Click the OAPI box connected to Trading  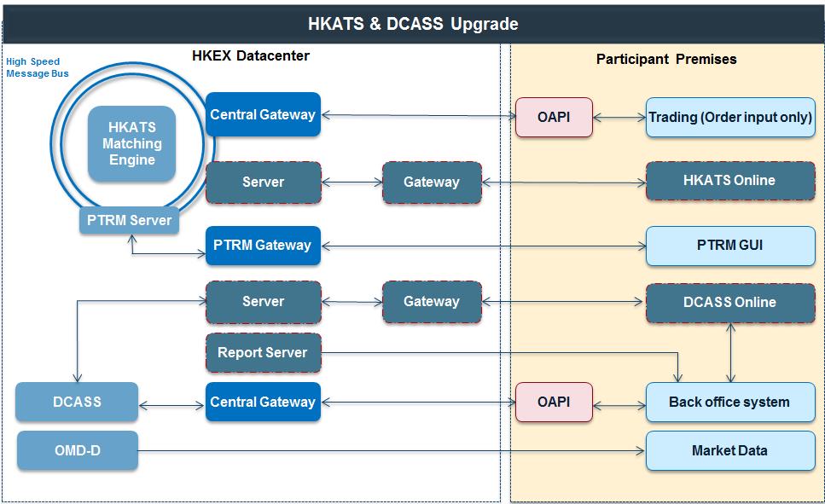point(554,116)
